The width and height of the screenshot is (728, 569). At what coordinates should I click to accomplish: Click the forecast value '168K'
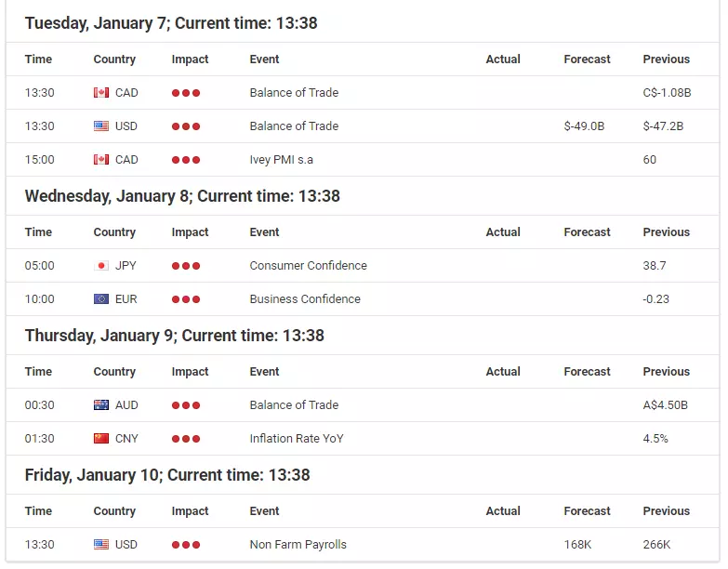tap(577, 545)
